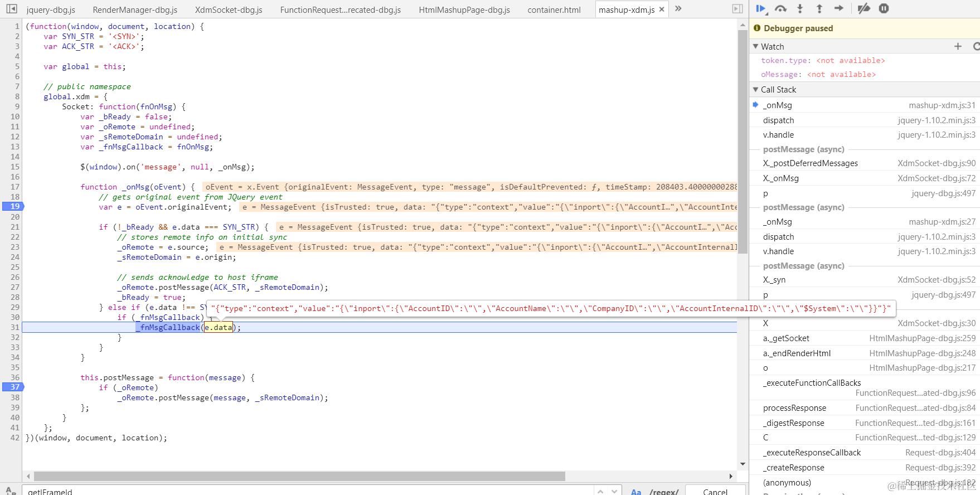Click scroll down arrow of code editor
This screenshot has height=495, width=980.
coord(743,464)
